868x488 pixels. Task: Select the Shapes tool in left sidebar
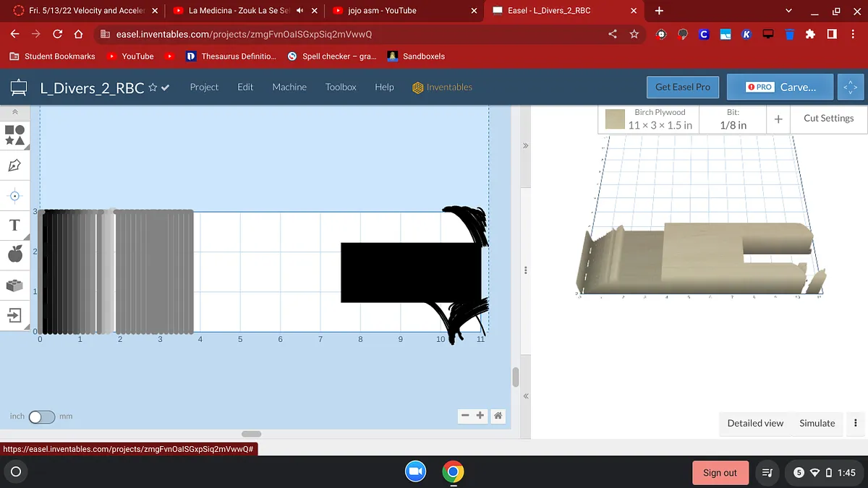(x=14, y=135)
